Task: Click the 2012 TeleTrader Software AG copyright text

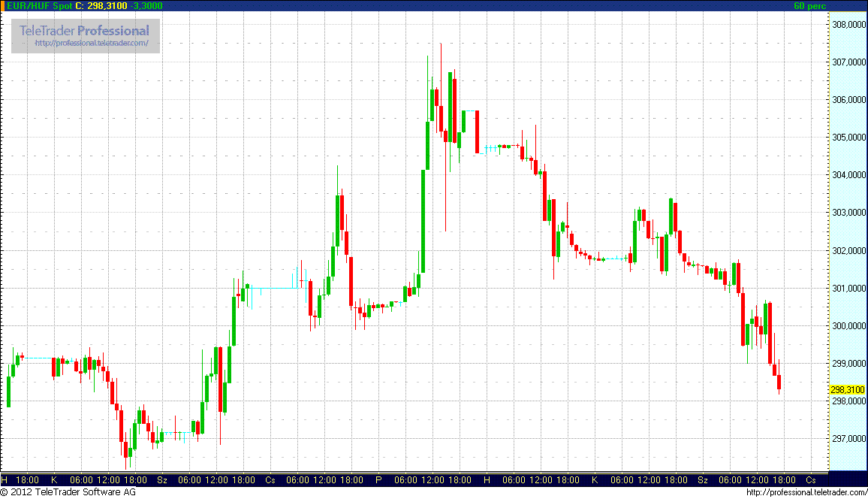Action: (x=68, y=492)
